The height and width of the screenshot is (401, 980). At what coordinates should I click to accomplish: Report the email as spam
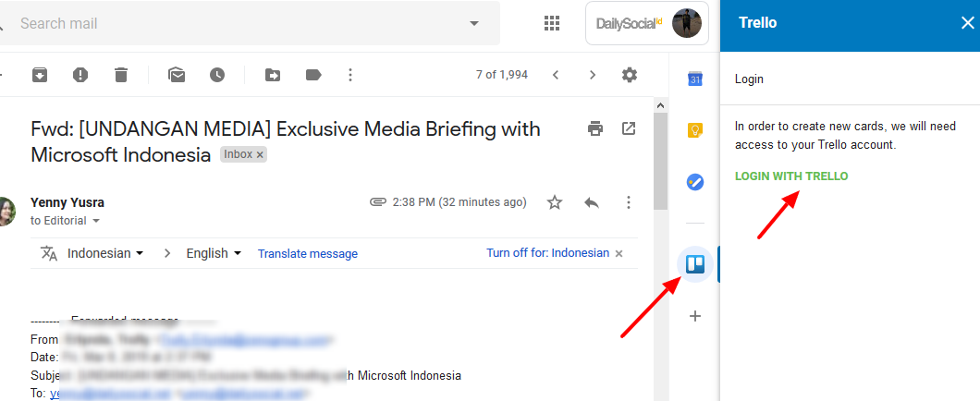tap(80, 75)
